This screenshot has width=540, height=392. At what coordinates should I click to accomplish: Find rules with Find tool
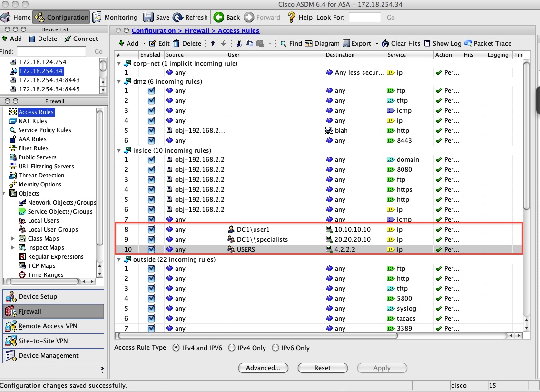[x=291, y=43]
